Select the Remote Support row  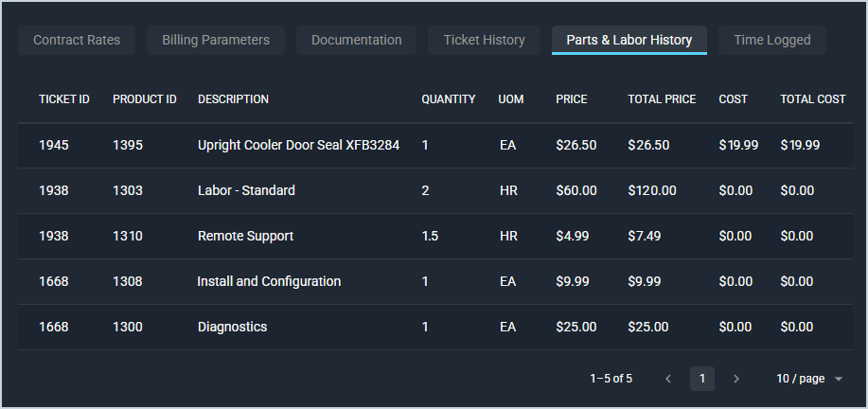pos(245,237)
